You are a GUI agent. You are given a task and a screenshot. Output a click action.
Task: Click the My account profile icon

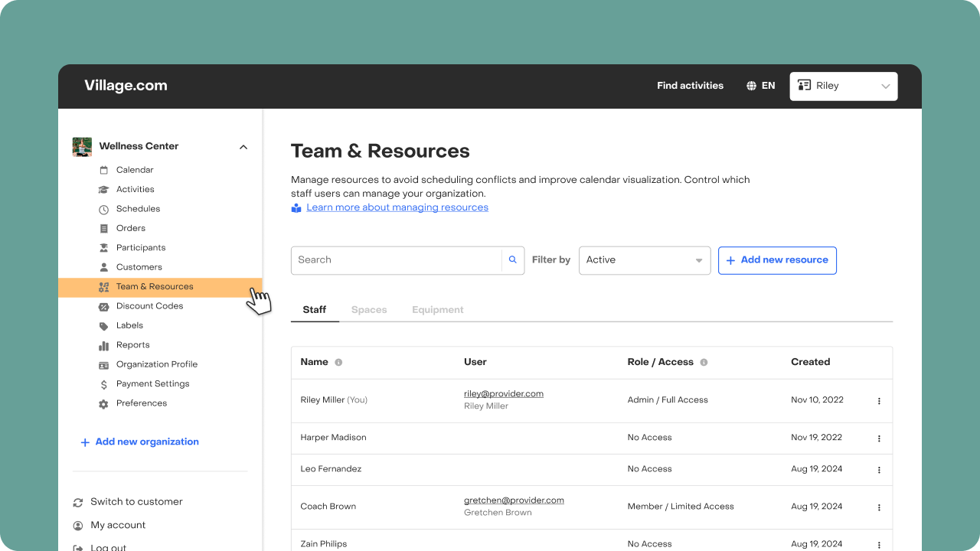(x=78, y=526)
